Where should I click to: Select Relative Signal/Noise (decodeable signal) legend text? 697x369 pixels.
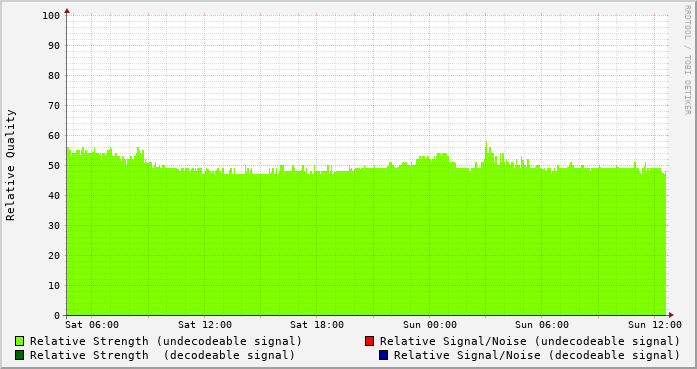[x=537, y=356]
